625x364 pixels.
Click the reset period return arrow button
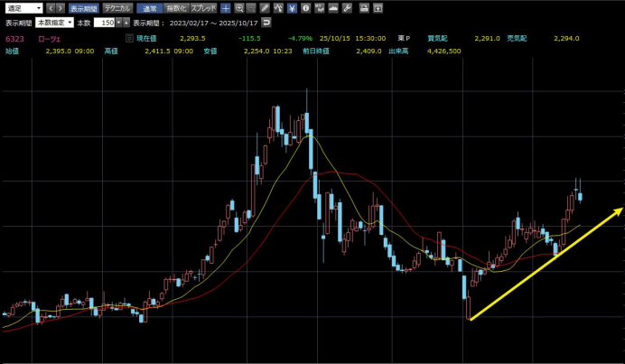coord(266,21)
